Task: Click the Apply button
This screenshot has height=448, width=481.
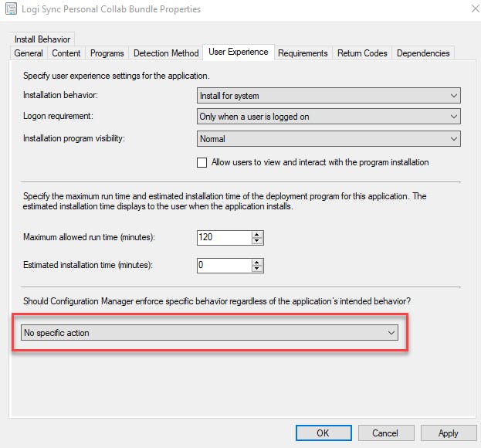Action: tap(449, 433)
